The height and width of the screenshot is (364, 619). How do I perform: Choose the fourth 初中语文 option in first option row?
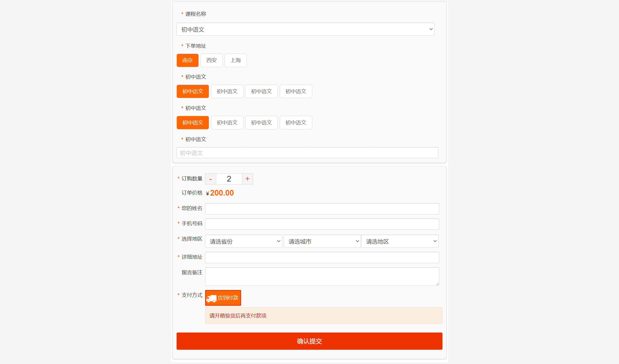tap(296, 91)
